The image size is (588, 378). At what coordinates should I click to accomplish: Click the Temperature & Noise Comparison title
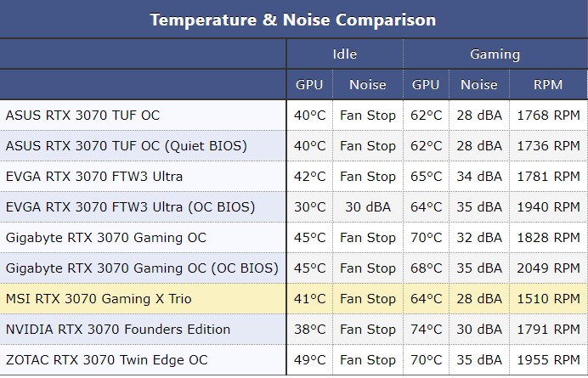coord(293,20)
